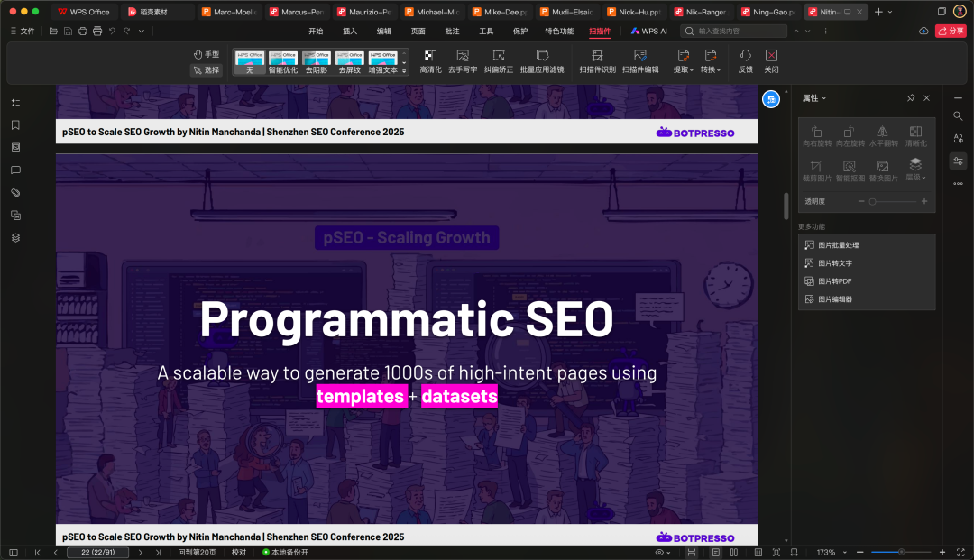This screenshot has height=560, width=974.
Task: Go to next page arrow in status bar
Action: pyautogui.click(x=141, y=552)
